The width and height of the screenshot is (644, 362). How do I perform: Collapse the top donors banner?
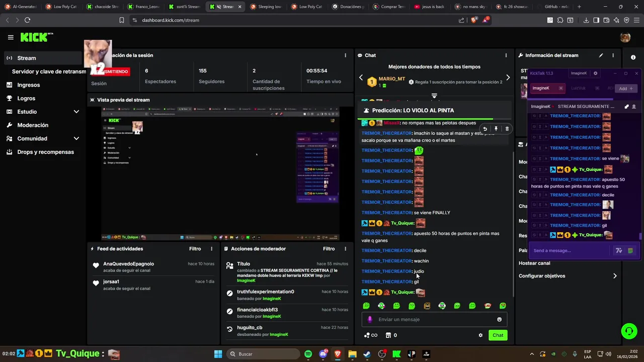434,96
